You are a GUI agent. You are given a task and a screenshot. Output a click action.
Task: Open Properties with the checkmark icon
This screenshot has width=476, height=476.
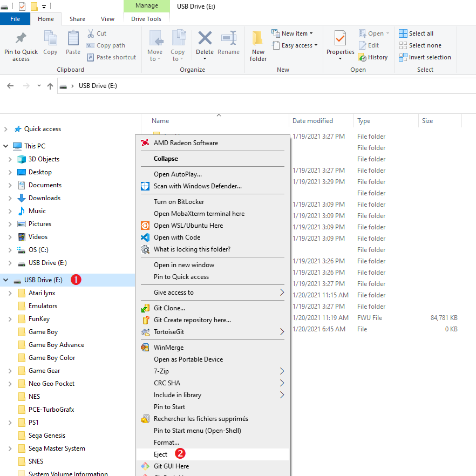340,39
